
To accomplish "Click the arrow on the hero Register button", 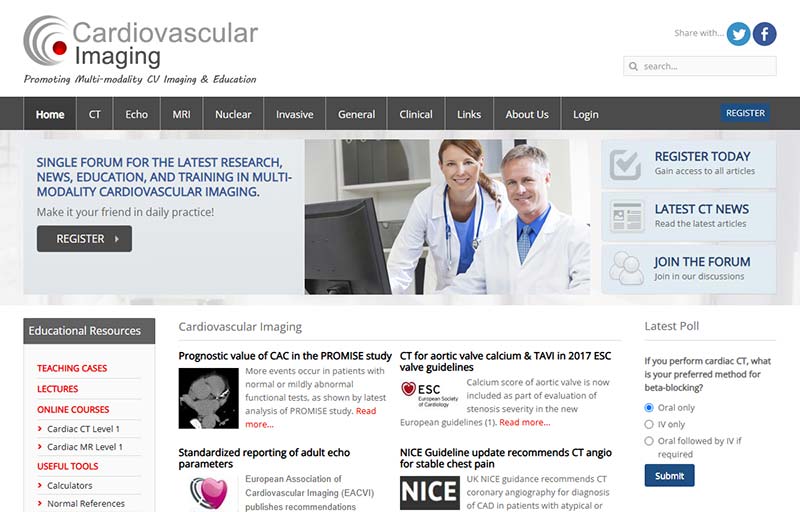I will click(116, 239).
